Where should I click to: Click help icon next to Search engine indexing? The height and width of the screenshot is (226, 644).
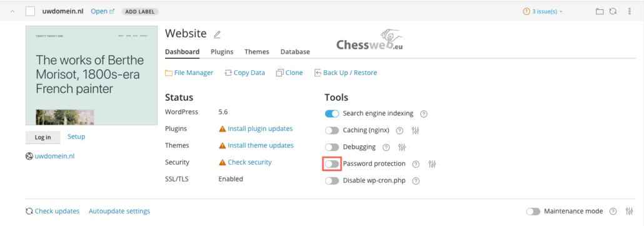coord(424,114)
